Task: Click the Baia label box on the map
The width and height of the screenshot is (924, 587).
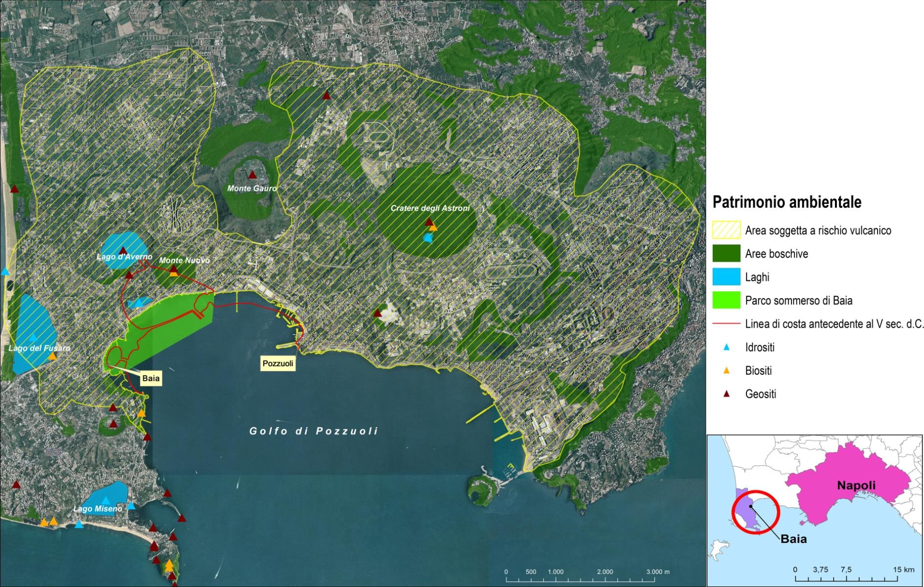Action: (151, 378)
